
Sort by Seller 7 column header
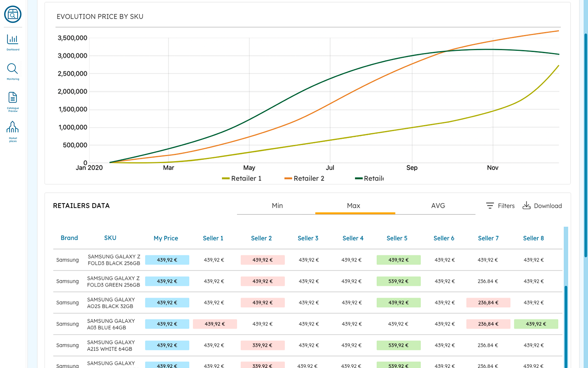coord(488,238)
